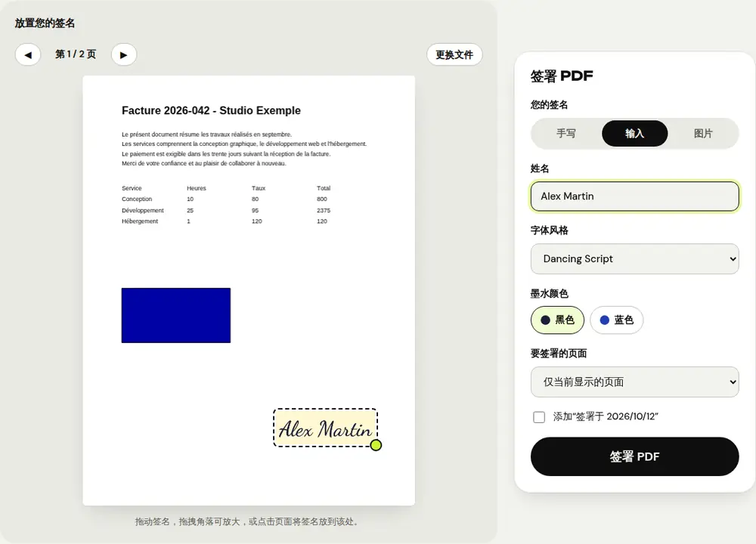Image resolution: width=756 pixels, height=544 pixels.
Task: Go to the next page arrow
Action: click(124, 54)
